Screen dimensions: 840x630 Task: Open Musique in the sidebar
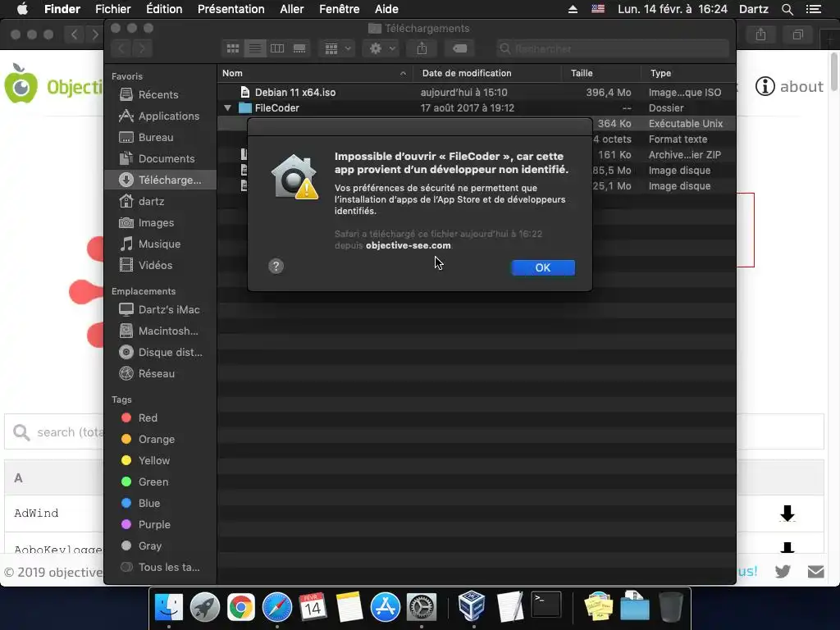(160, 244)
